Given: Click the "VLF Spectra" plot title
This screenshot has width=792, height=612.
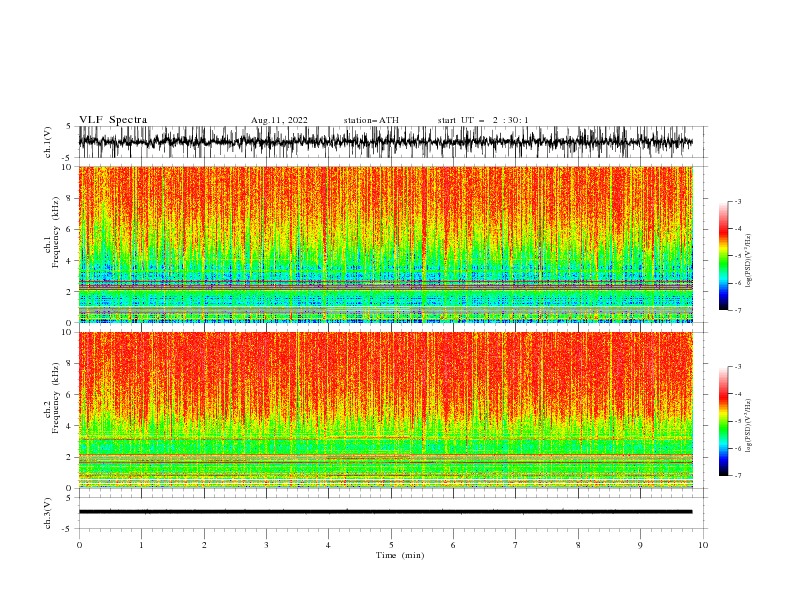Looking at the screenshot, I should coord(113,120).
